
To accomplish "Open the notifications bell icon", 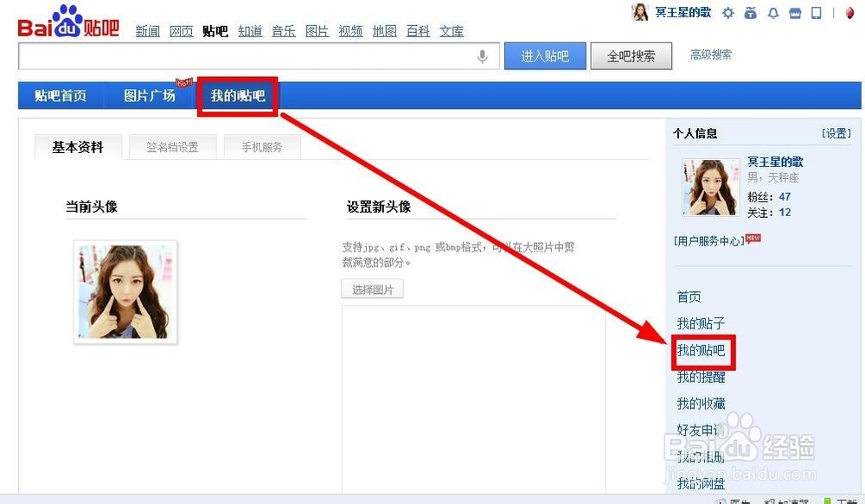I will pyautogui.click(x=772, y=13).
